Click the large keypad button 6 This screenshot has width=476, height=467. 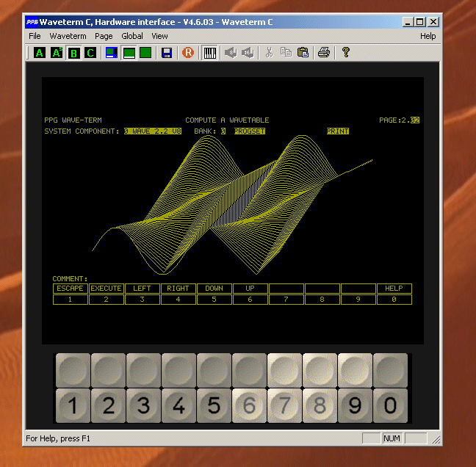249,405
